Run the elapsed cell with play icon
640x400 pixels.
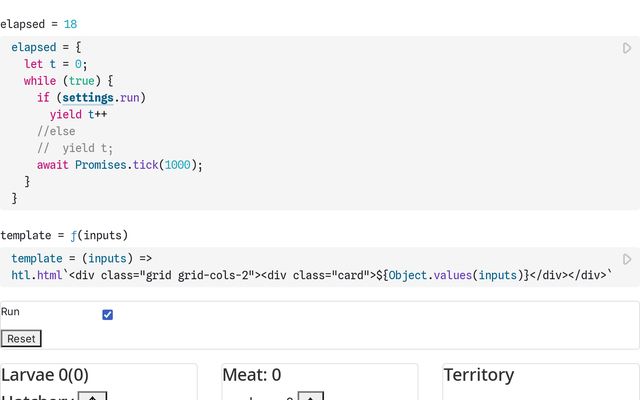[627, 48]
